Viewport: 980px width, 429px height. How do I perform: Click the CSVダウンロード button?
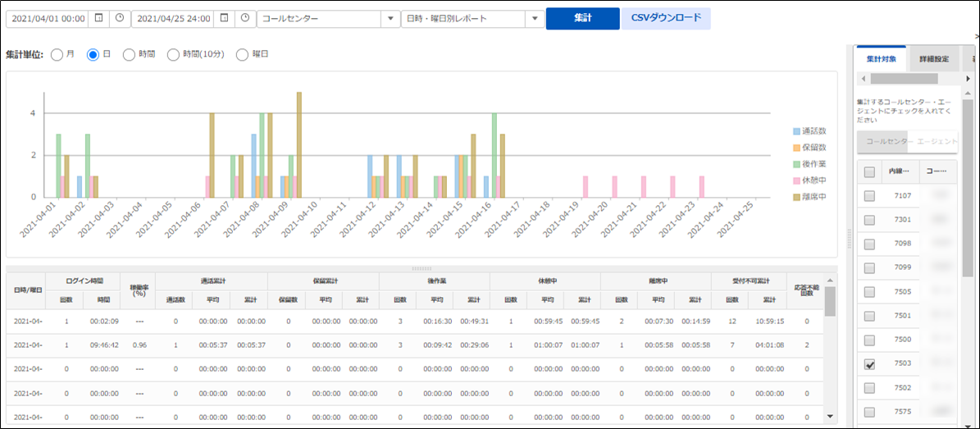(666, 19)
